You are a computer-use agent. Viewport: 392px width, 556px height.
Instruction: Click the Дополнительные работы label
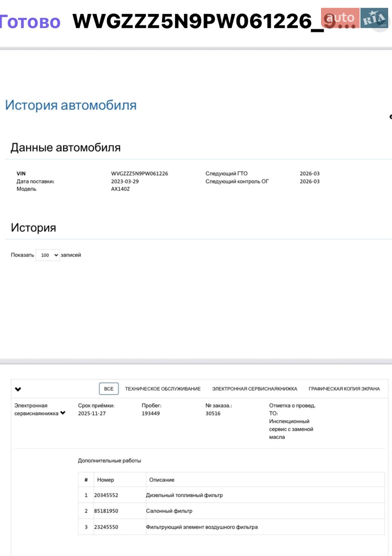click(x=110, y=461)
